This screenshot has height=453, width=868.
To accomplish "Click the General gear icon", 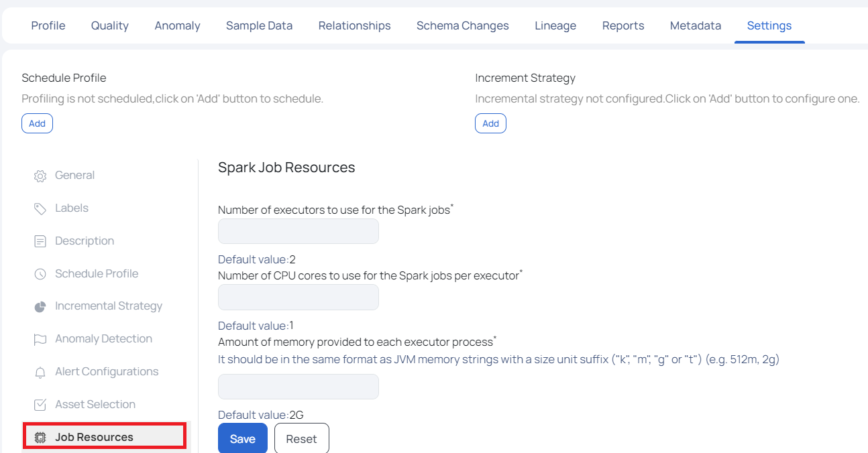I will point(40,176).
